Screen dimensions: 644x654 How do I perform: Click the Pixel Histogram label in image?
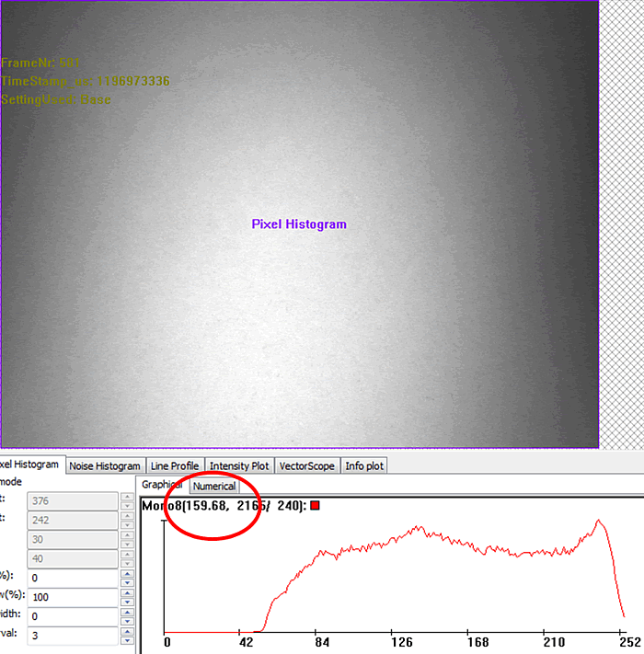coord(299,224)
